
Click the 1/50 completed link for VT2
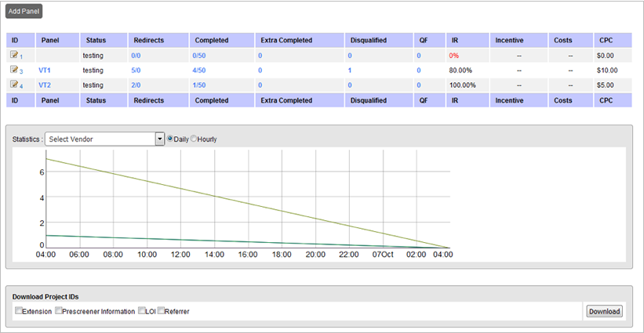(199, 85)
